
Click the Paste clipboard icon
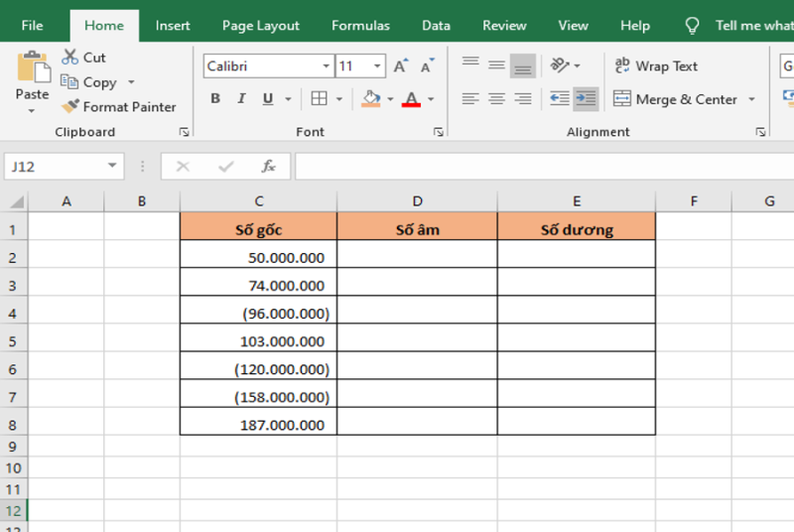pyautogui.click(x=34, y=66)
